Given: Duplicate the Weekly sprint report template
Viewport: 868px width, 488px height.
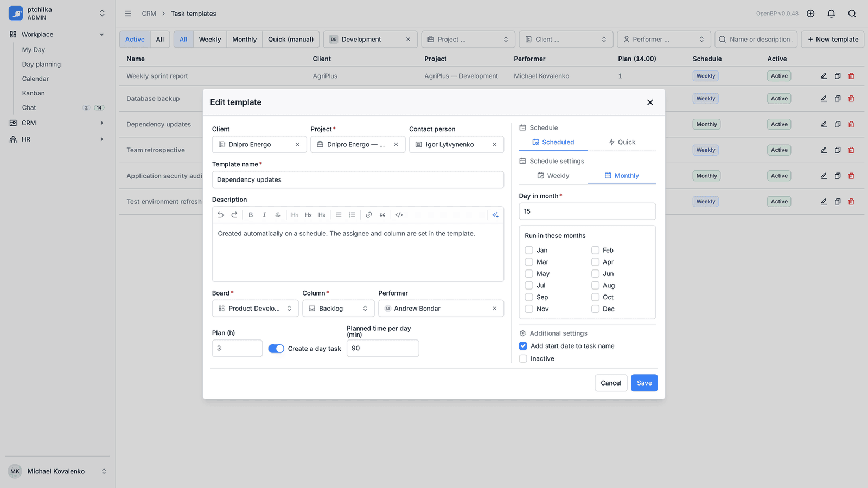Looking at the screenshot, I should tap(838, 76).
